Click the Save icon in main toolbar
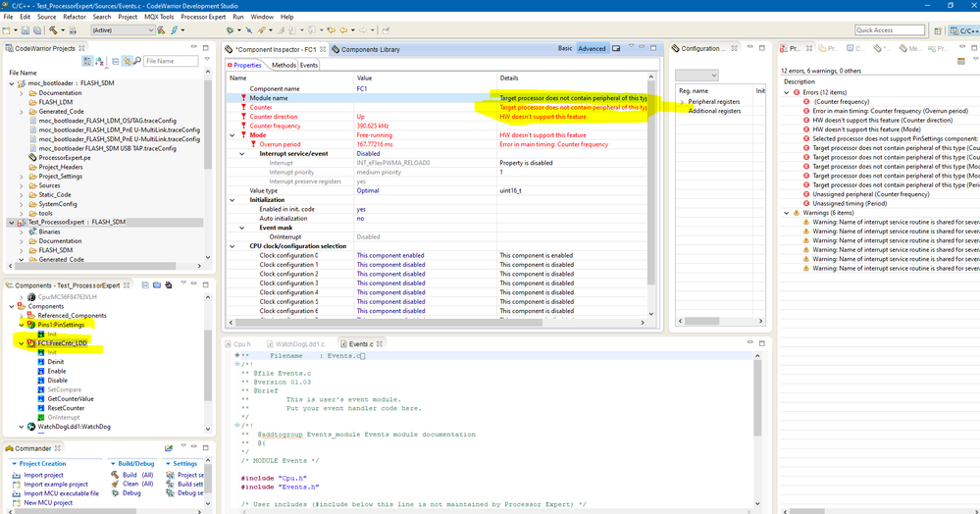 25,30
